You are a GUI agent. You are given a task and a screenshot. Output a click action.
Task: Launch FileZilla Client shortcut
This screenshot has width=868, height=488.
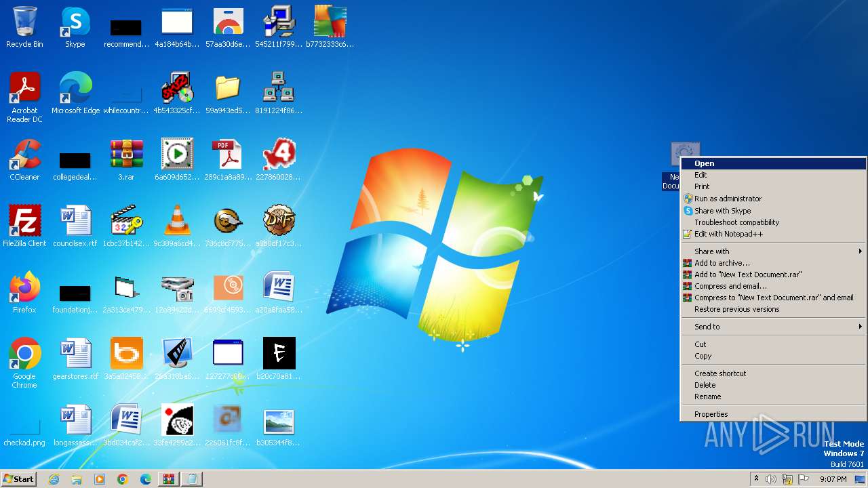[x=24, y=226]
